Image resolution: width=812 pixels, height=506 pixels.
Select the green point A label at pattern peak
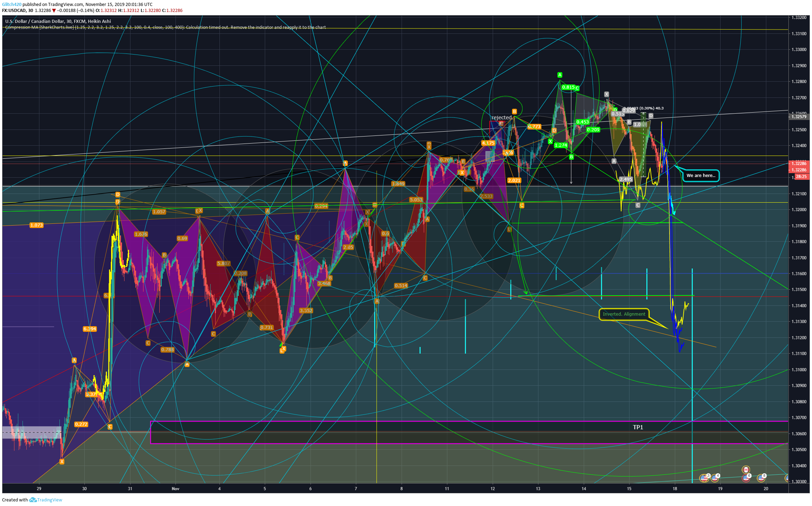tap(560, 75)
